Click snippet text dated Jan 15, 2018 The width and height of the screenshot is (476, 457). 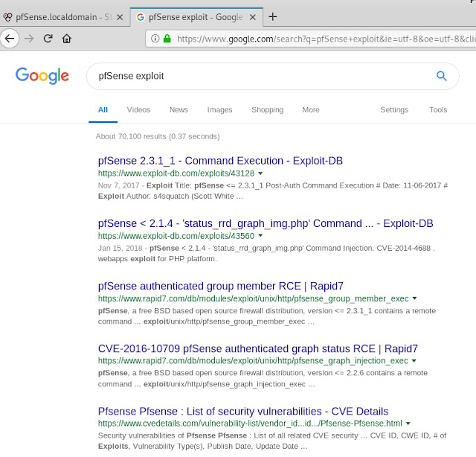(x=266, y=253)
